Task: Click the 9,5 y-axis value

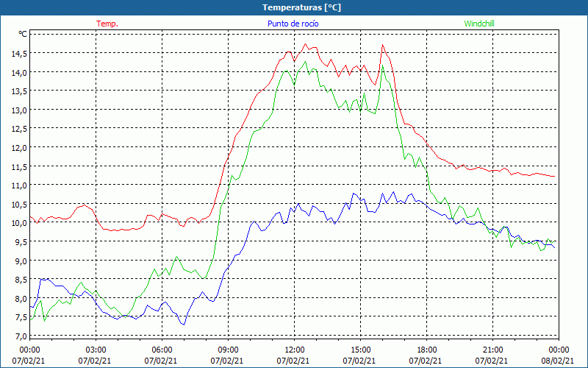Action: coord(21,242)
